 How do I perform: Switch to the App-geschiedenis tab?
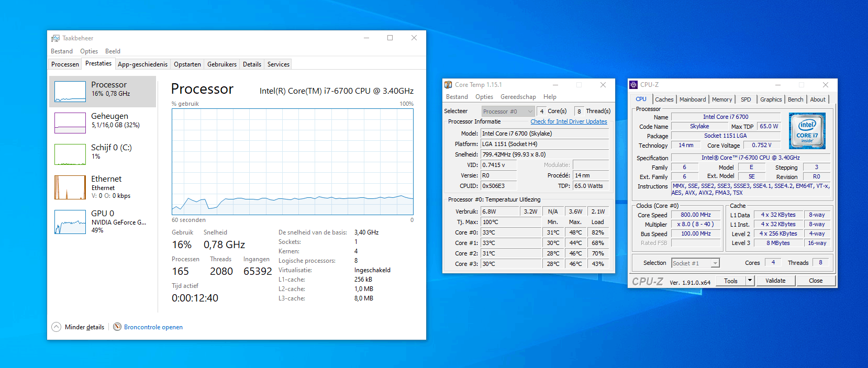[142, 64]
